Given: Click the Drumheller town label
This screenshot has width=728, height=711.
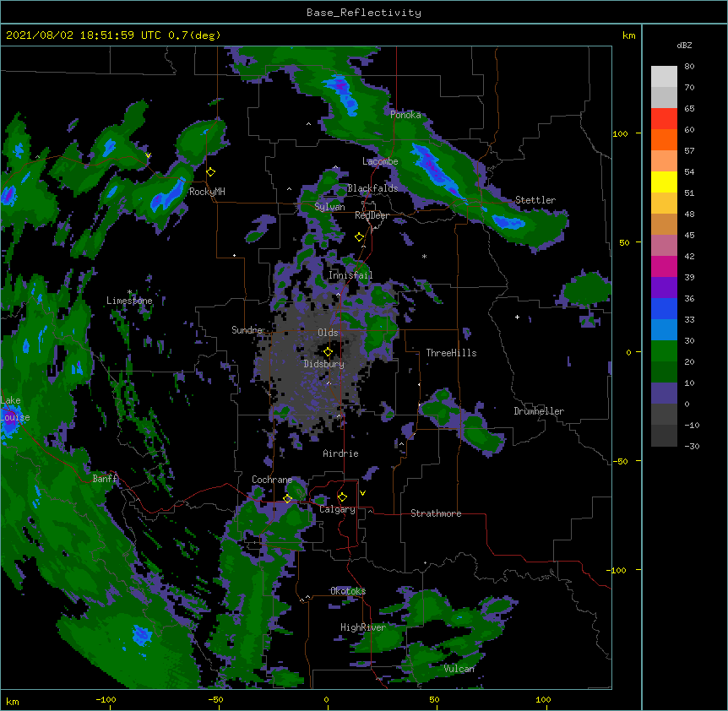Looking at the screenshot, I should pos(539,411).
